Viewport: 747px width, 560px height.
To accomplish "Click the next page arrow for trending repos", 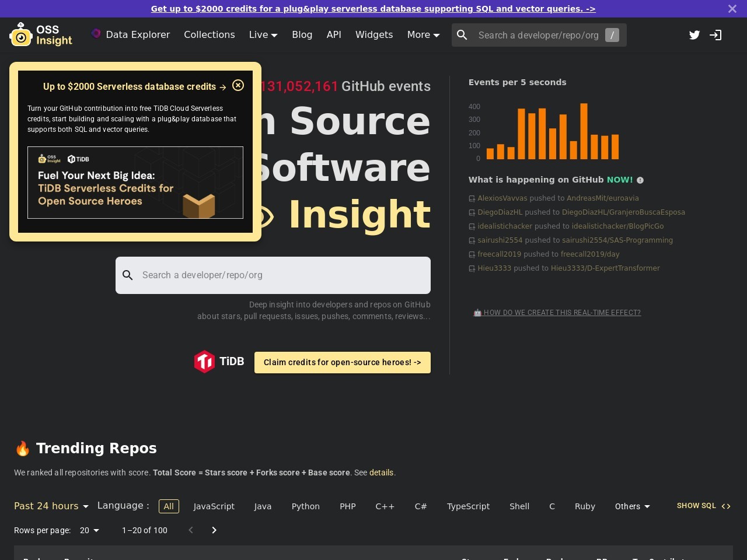I will pos(214,530).
